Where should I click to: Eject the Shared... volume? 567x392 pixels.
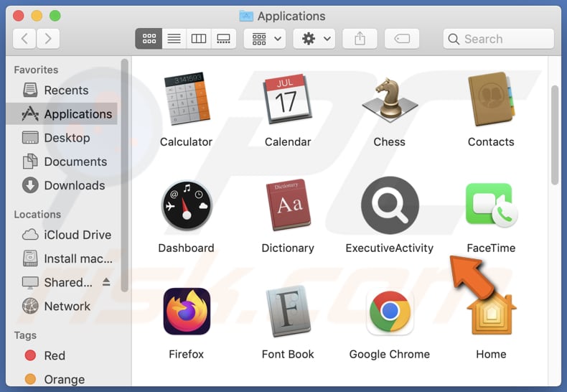(x=106, y=281)
